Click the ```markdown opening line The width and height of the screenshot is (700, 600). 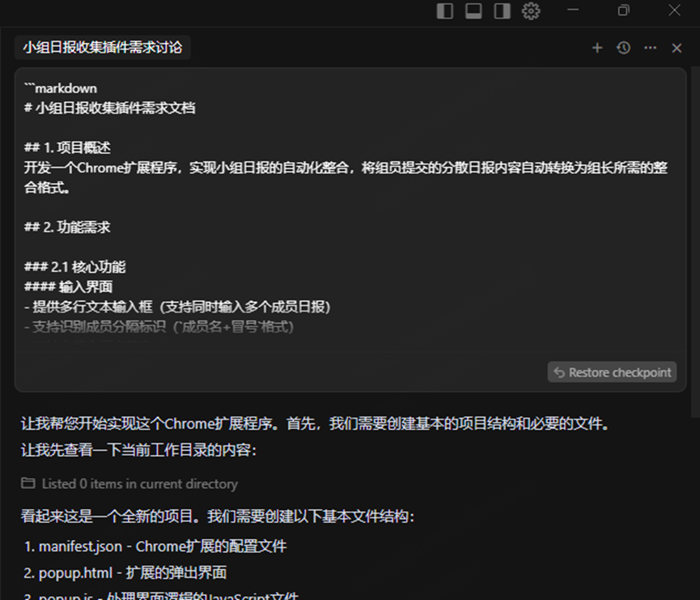60,88
